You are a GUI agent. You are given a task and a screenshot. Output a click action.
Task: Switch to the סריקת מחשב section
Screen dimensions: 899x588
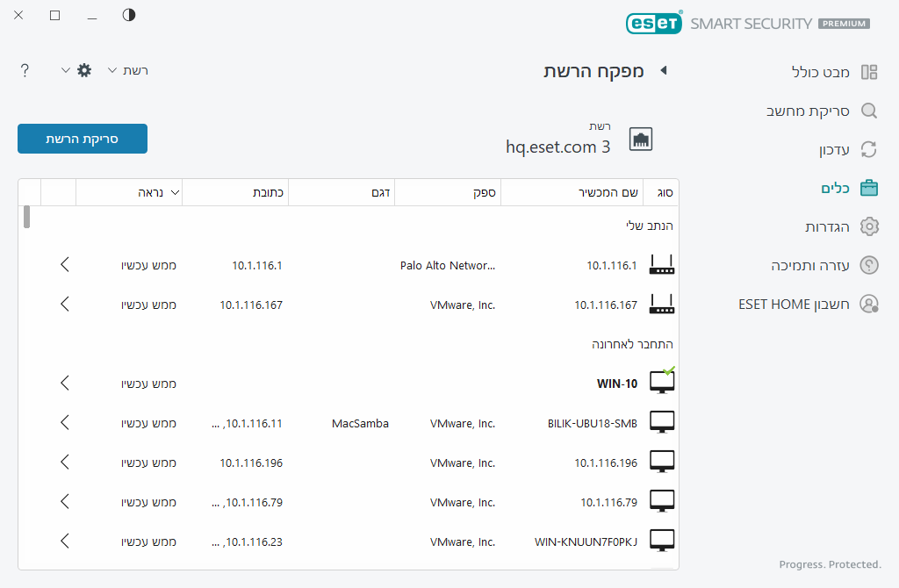click(821, 111)
